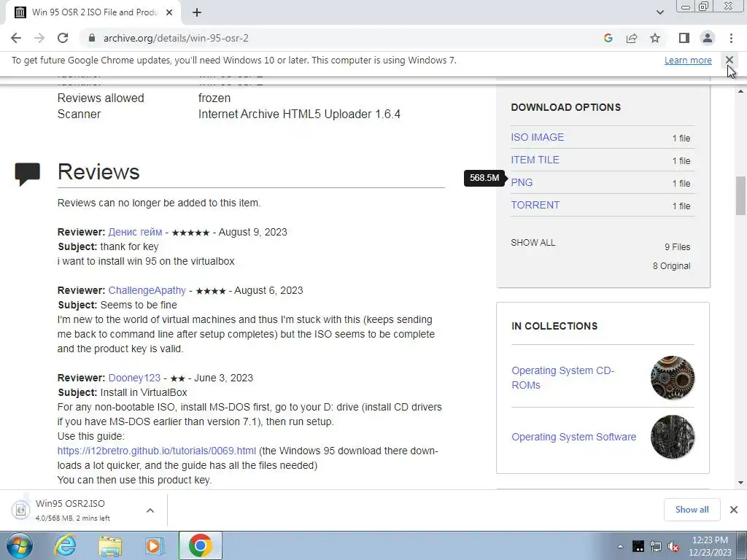Click the muted volume tray icon
Image resolution: width=747 pixels, height=560 pixels.
[x=673, y=546]
